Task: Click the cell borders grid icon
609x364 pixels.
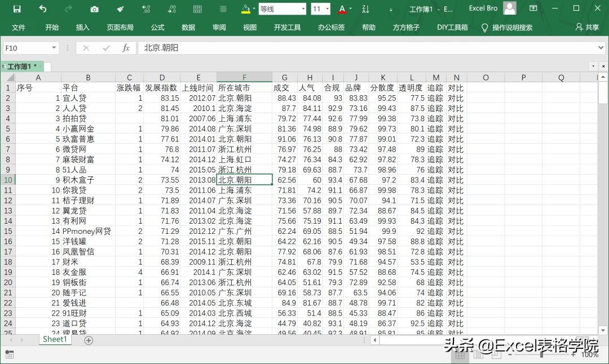Action: coord(197,9)
